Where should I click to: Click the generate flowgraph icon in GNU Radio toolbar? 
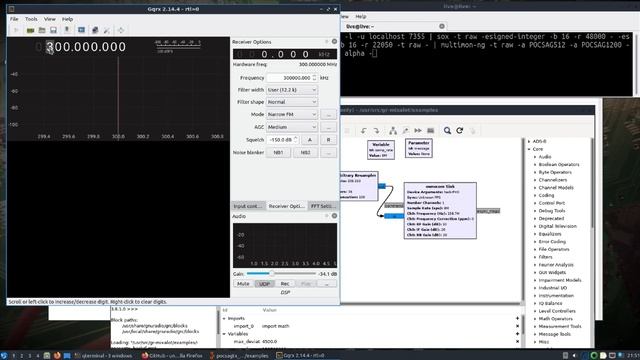tap(405, 131)
